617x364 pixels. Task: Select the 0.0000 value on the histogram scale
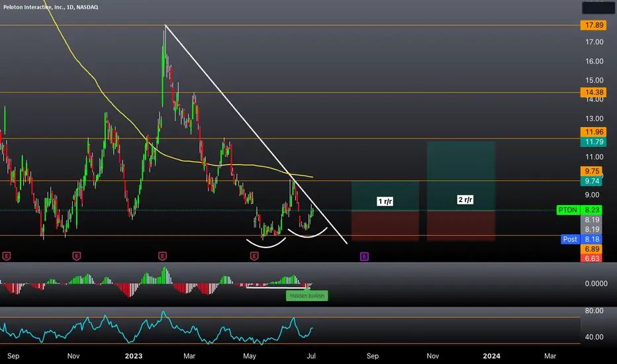(596, 283)
